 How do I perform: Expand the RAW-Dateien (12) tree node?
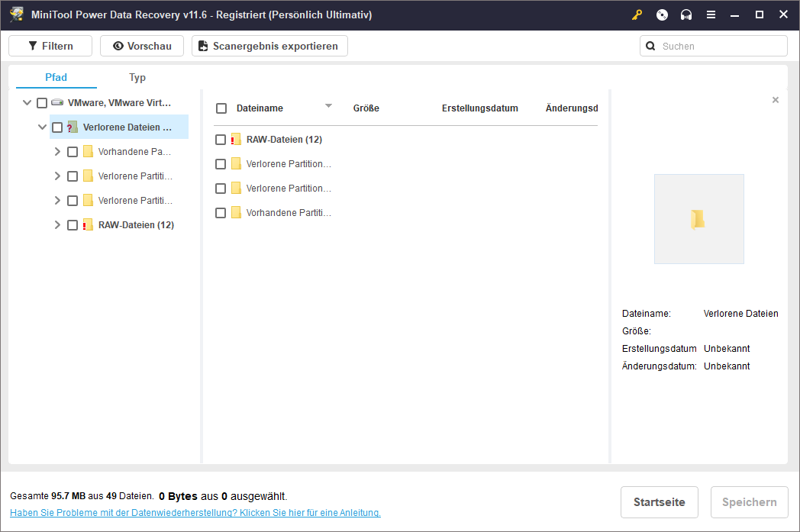coord(57,225)
